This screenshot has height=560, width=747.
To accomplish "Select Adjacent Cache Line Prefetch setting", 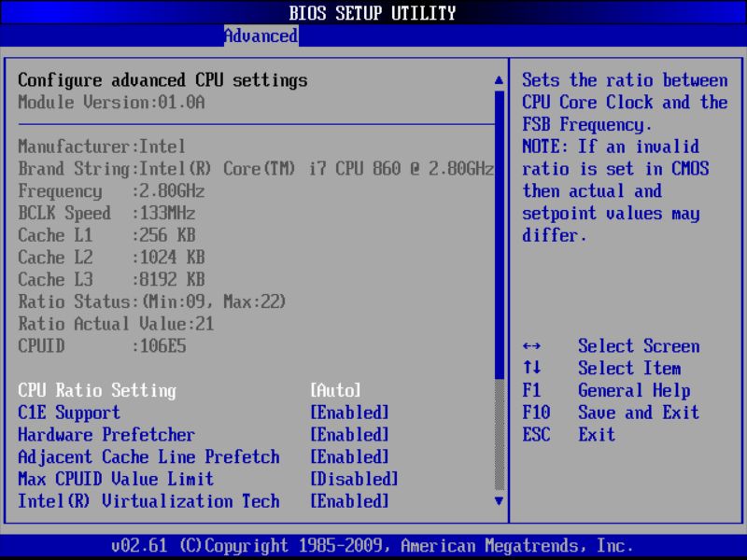I will [x=148, y=456].
